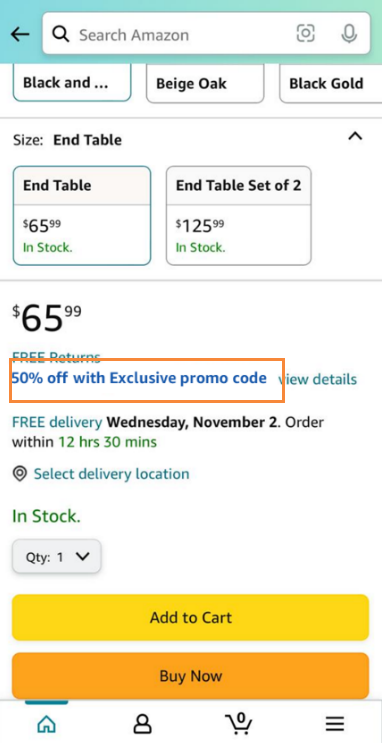The height and width of the screenshot is (743, 382).
Task: Open the account profile icon
Action: click(142, 724)
